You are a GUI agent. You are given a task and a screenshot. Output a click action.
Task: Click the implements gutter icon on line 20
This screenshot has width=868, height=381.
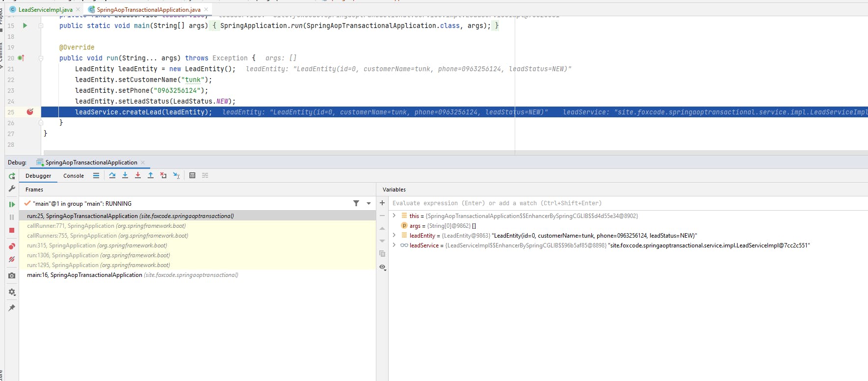point(21,58)
